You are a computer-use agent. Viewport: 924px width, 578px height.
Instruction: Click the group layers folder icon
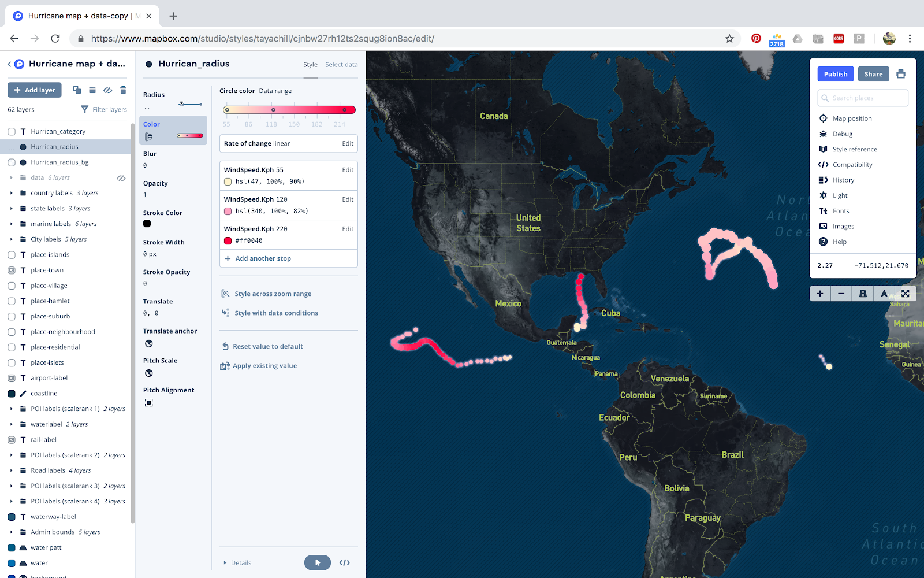92,90
